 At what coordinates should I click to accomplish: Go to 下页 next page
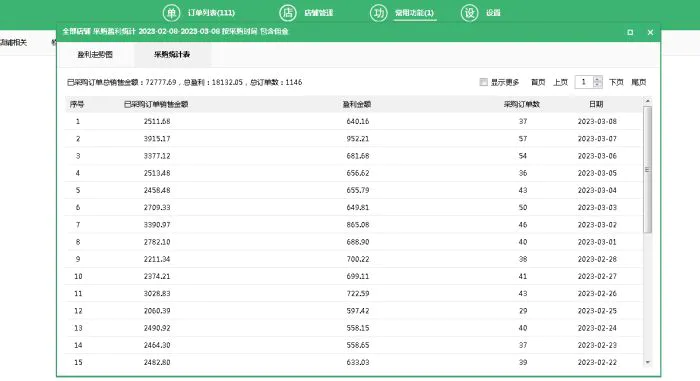616,82
